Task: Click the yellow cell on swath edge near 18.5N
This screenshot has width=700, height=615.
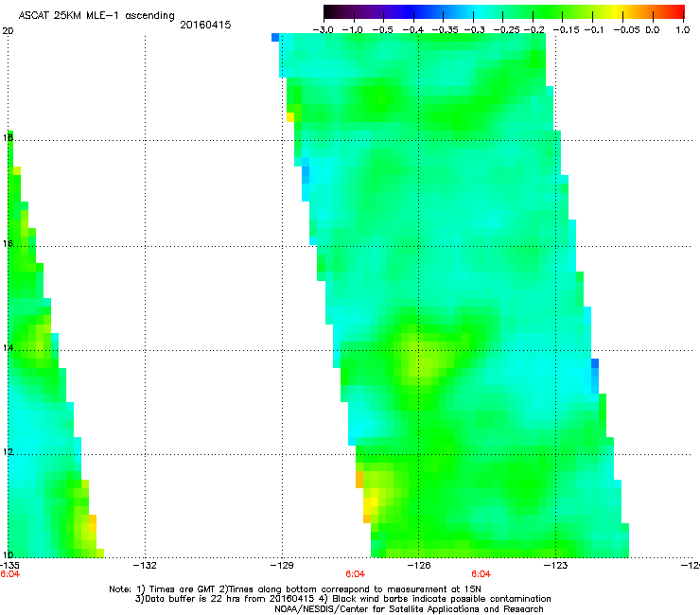Action: coord(290,117)
